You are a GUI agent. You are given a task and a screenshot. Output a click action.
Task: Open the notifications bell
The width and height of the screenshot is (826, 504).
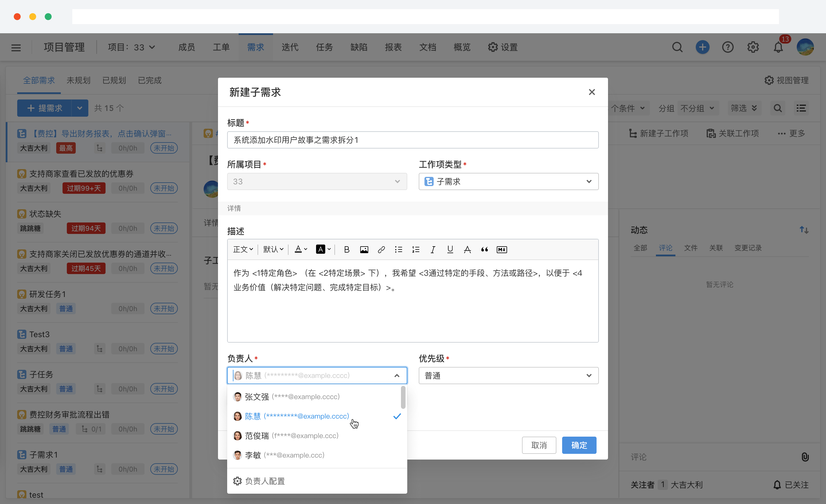click(778, 47)
